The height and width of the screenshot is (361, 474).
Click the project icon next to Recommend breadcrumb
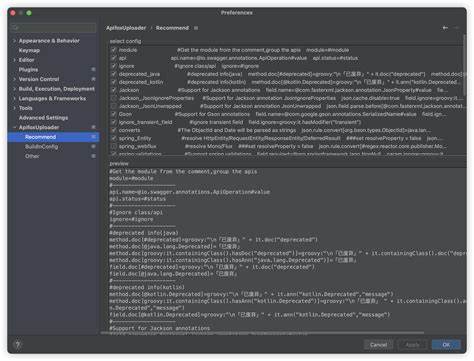click(x=196, y=28)
